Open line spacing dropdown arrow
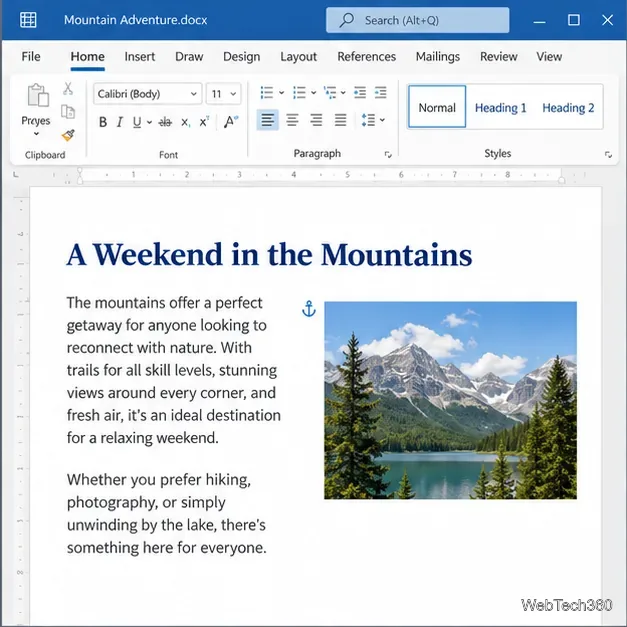 point(382,120)
